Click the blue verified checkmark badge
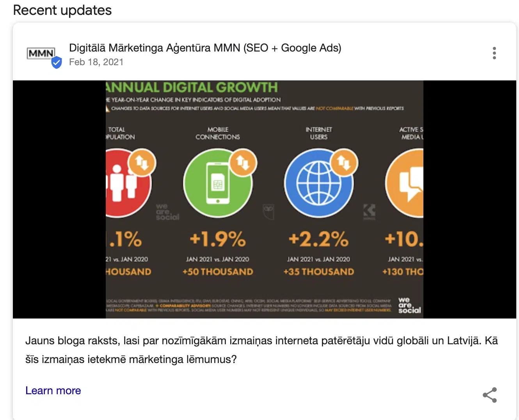Screen dimensions: 519x420 57,62
